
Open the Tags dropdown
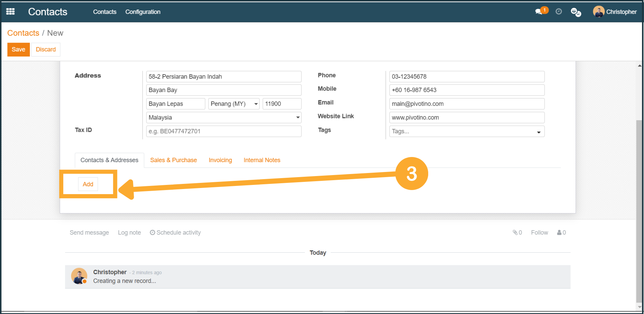coord(538,132)
